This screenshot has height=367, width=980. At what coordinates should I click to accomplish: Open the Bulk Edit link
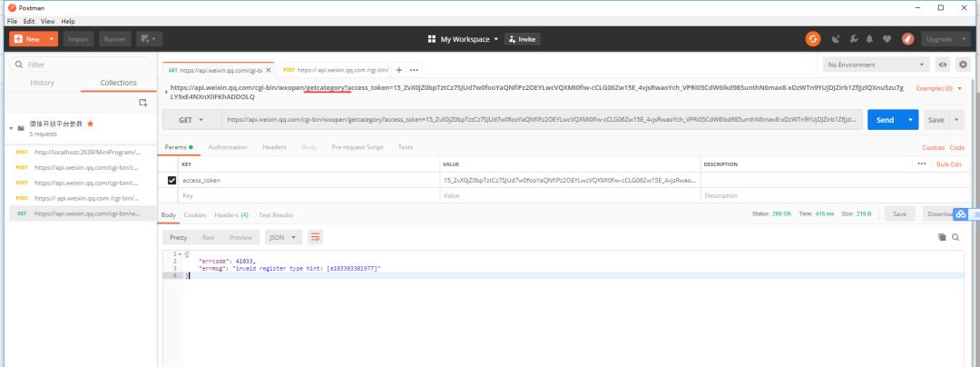(949, 164)
